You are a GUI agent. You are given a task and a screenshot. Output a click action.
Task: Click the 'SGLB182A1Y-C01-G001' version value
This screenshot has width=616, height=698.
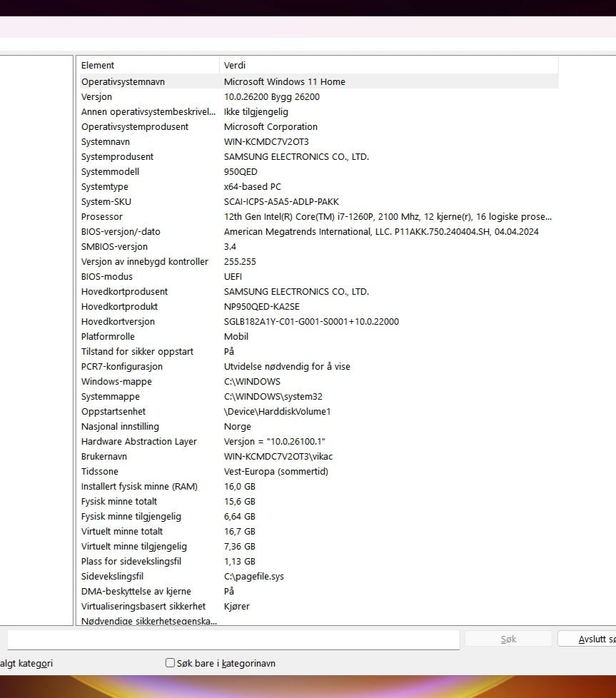[311, 321]
